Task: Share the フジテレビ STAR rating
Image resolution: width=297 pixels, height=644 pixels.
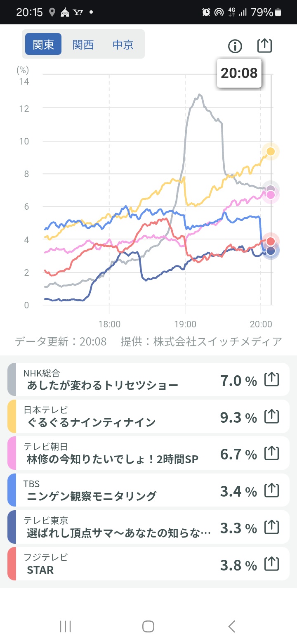Action: 271,564
